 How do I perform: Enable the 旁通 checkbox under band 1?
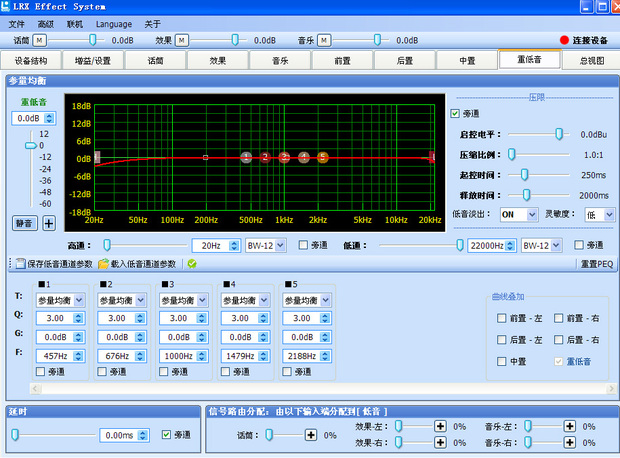[x=42, y=372]
